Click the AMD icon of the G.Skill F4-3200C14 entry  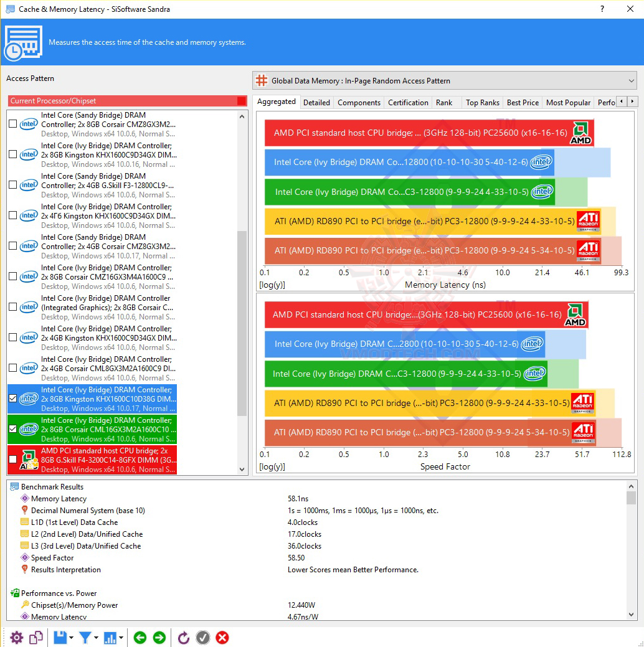click(29, 460)
